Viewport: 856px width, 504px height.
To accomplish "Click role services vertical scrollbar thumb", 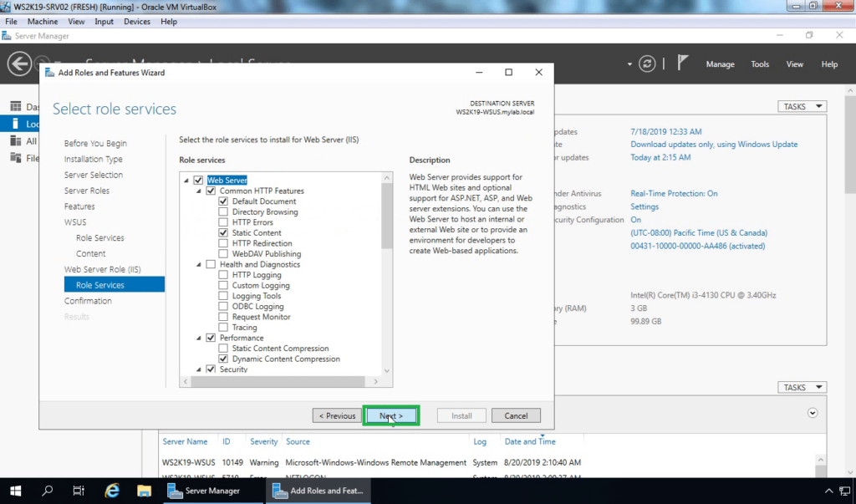I will (x=386, y=216).
